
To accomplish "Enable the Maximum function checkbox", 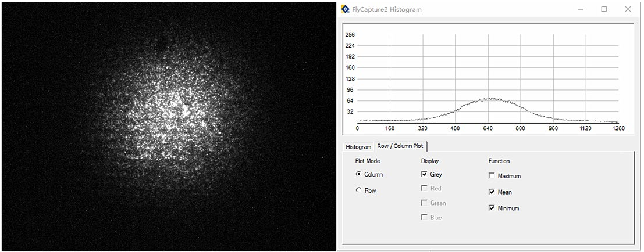I will pyautogui.click(x=504, y=176).
